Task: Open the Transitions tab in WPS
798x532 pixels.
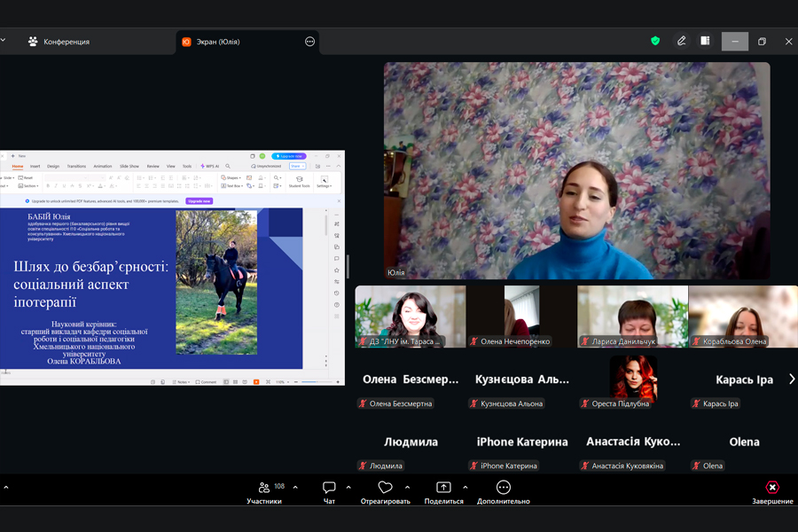Action: [x=76, y=166]
